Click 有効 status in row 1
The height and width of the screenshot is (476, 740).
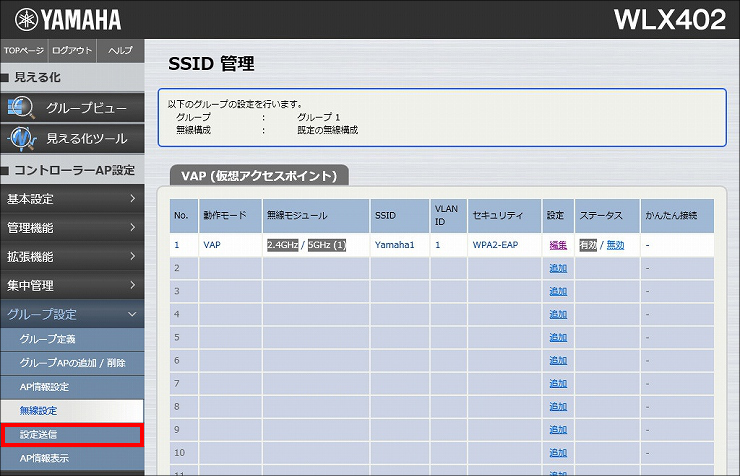(x=588, y=245)
